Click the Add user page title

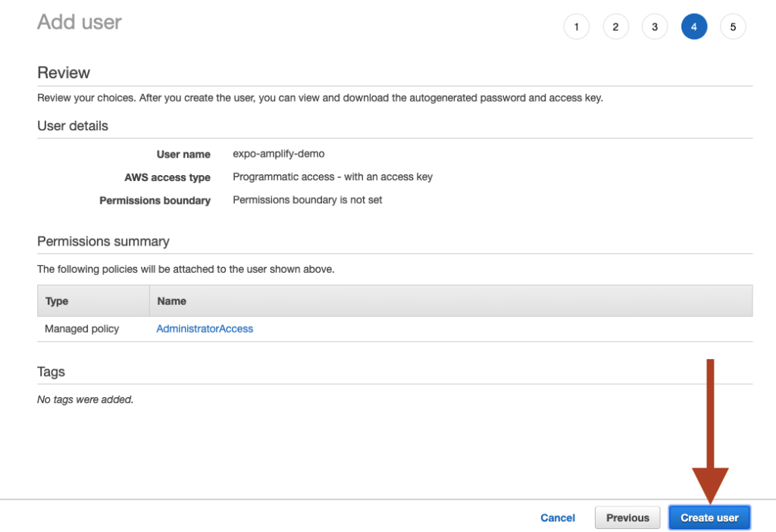point(79,22)
